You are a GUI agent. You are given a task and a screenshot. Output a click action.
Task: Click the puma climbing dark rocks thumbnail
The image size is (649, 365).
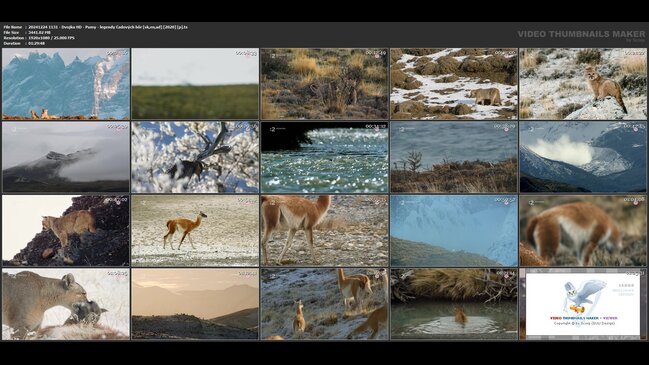[66, 231]
